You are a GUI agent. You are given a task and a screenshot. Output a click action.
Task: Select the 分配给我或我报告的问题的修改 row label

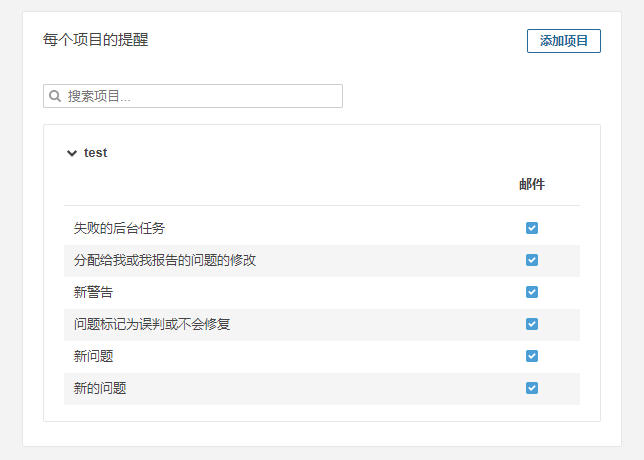pyautogui.click(x=165, y=260)
